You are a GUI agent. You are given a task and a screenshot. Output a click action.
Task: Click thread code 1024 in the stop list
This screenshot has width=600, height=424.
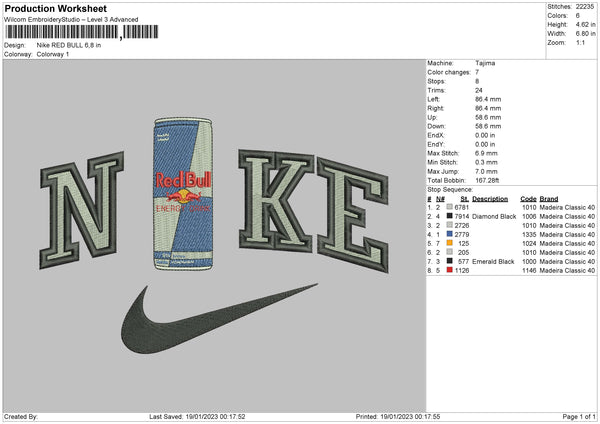[529, 244]
